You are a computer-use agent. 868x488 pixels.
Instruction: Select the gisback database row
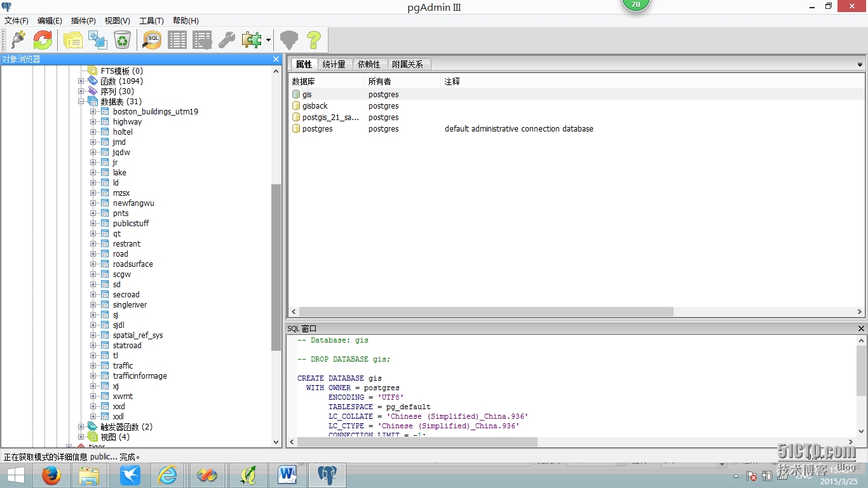pyautogui.click(x=576, y=106)
